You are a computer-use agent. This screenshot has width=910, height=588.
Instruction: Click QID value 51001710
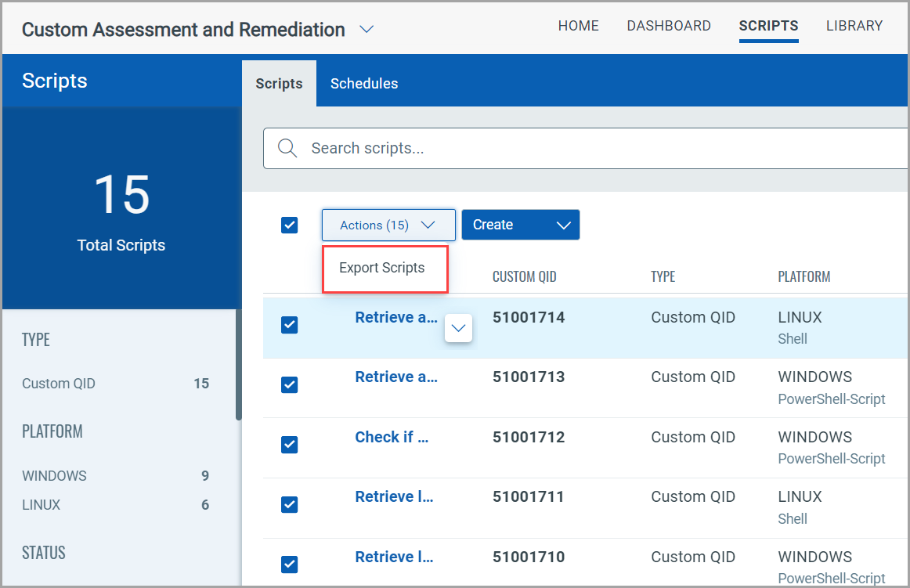(x=529, y=557)
